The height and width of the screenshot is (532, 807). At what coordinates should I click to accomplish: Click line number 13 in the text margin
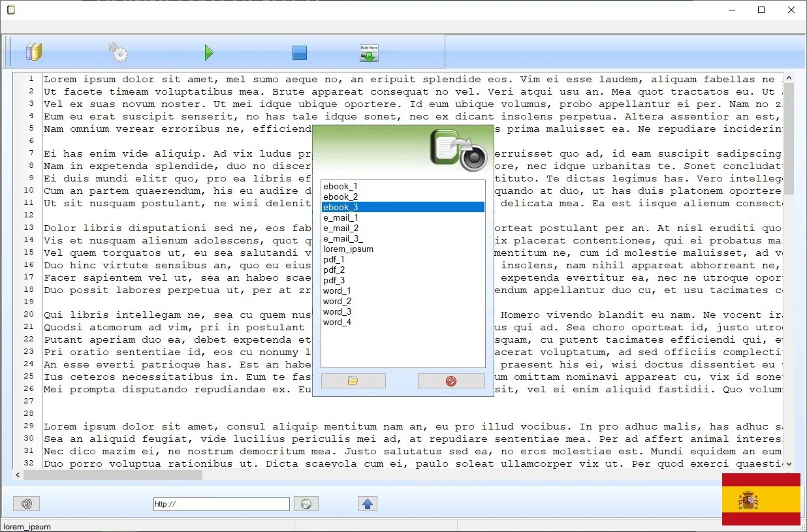click(30, 228)
